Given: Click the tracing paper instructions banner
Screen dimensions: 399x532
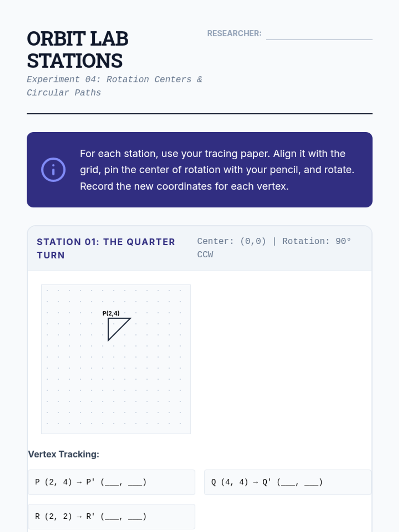Looking at the screenshot, I should click(x=199, y=170).
